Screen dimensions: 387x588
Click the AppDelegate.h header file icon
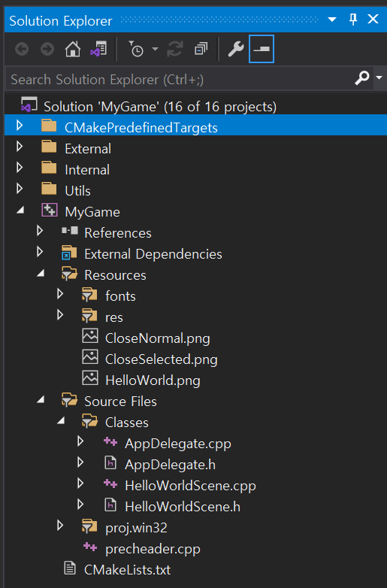pyautogui.click(x=110, y=462)
